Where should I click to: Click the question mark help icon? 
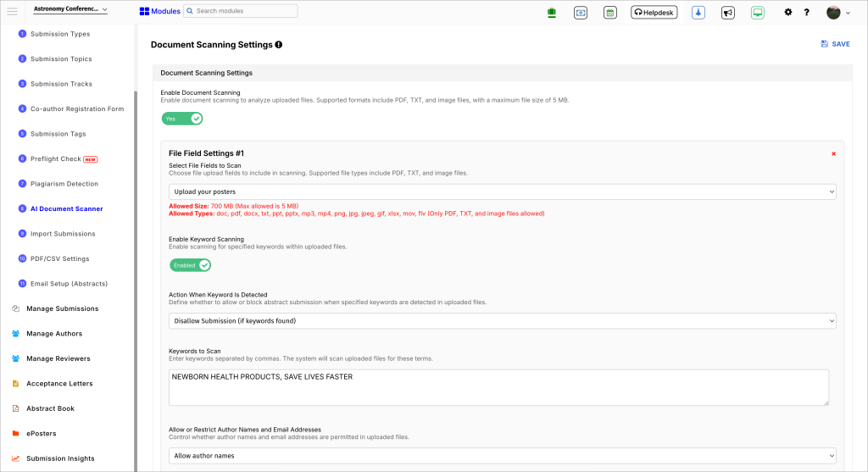806,12
